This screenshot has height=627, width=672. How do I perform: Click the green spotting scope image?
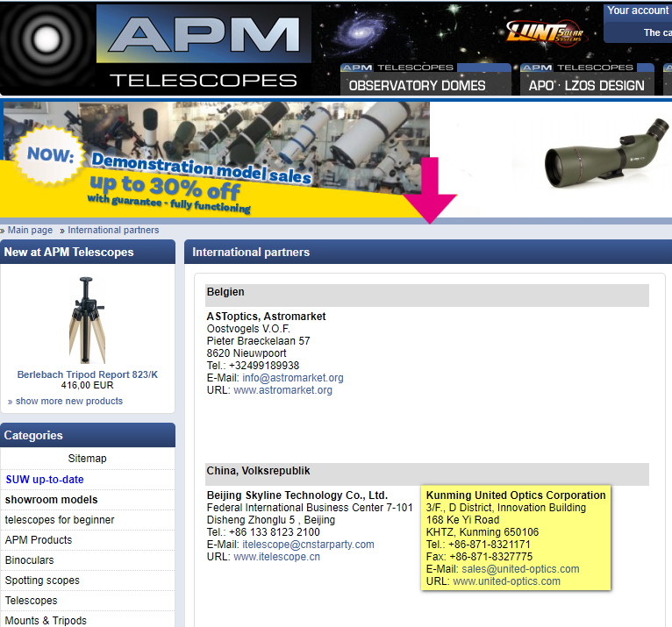coord(606,154)
